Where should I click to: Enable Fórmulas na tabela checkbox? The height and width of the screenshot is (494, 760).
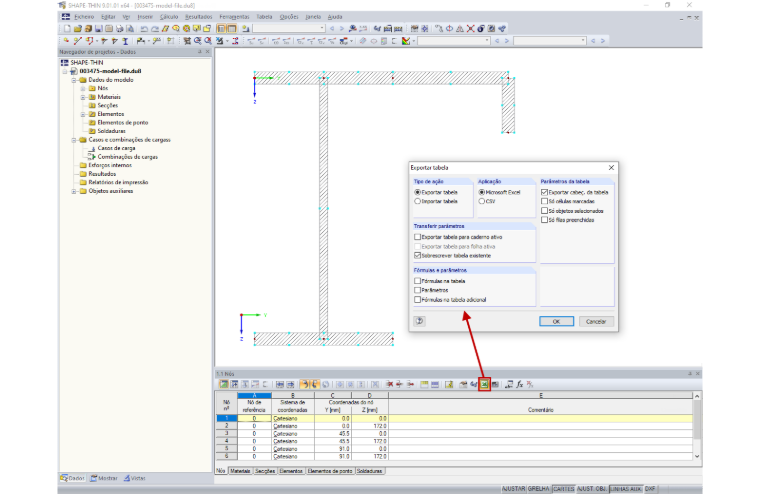417,281
